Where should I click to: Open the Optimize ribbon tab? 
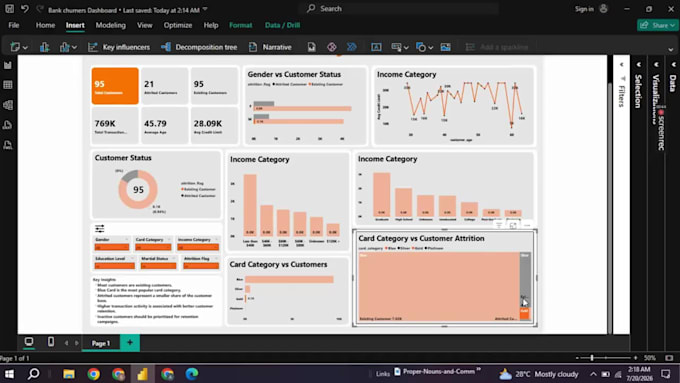(x=178, y=25)
